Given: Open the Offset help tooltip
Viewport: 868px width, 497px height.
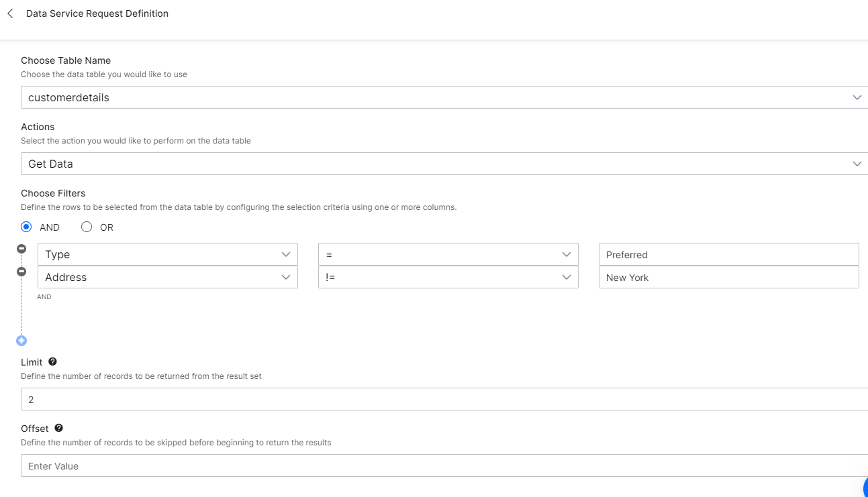Looking at the screenshot, I should tap(58, 428).
